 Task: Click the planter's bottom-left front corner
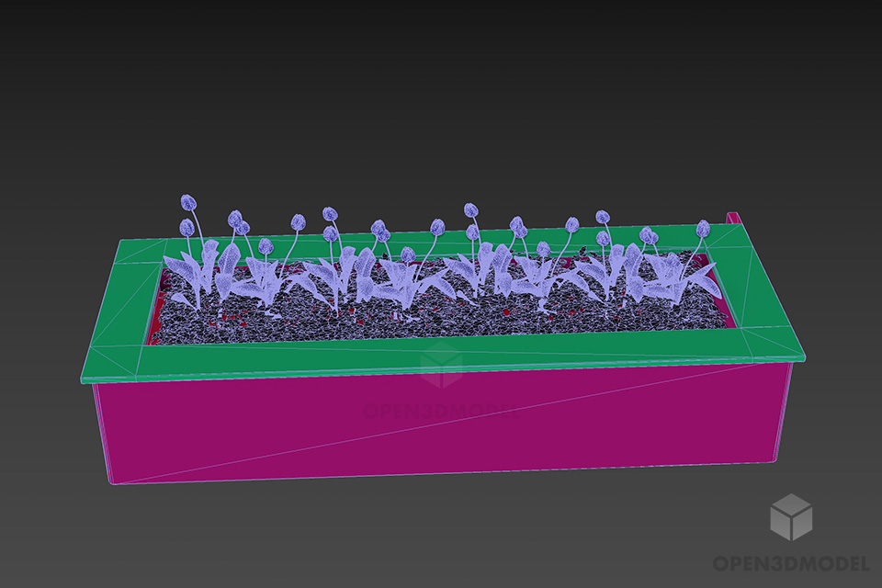tap(112, 481)
